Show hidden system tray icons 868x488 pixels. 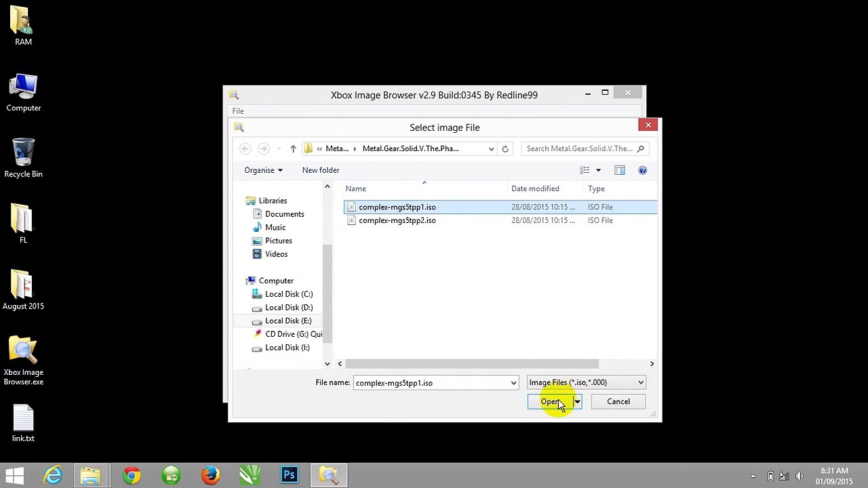coord(753,476)
